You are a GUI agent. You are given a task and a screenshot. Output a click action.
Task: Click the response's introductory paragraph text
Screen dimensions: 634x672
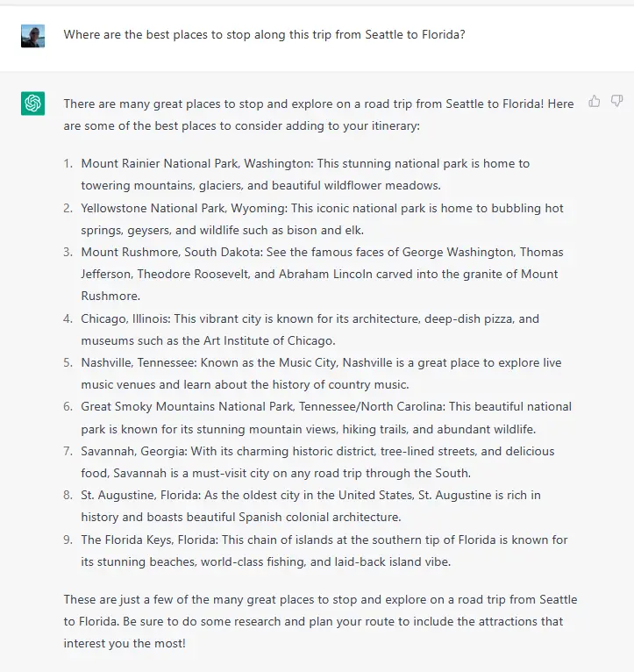pos(318,115)
